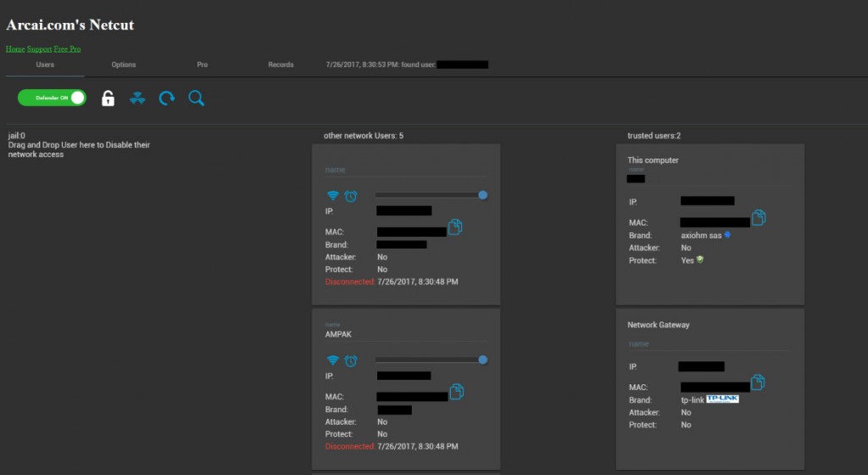Click the magnifying glass search icon

(196, 98)
